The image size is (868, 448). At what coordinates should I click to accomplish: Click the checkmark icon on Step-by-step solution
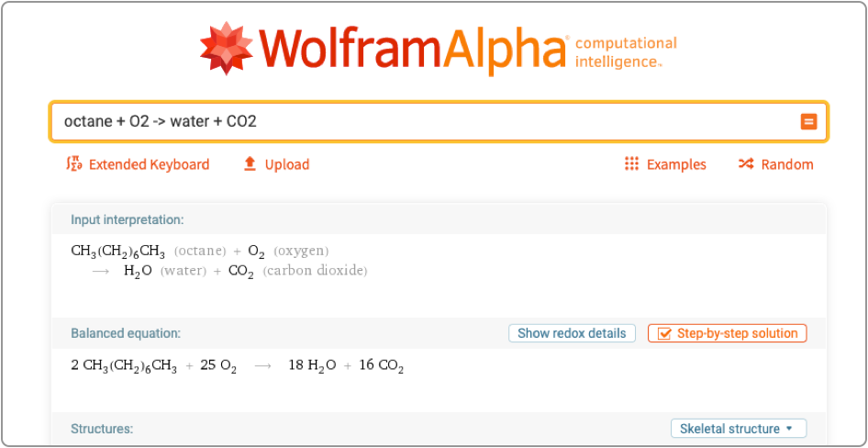(663, 333)
